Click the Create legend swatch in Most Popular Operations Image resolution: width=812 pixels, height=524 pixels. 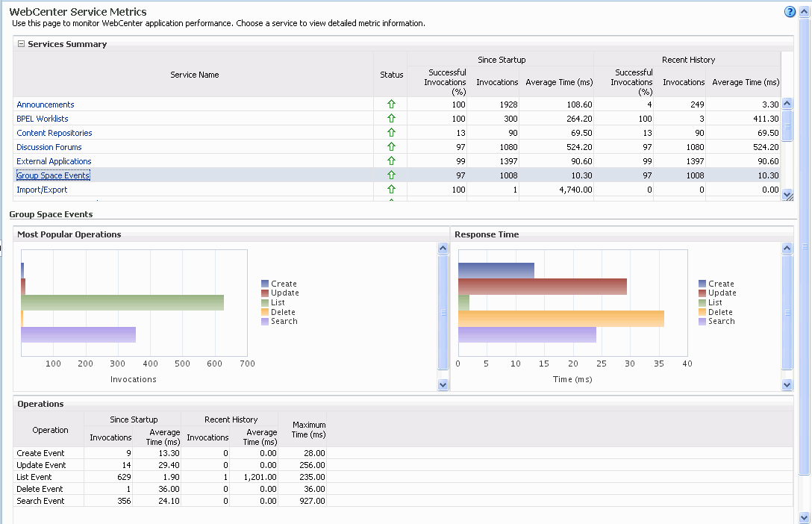(x=265, y=284)
